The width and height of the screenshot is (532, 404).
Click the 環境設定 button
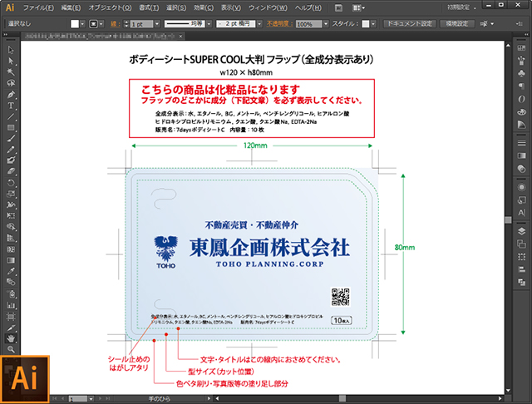454,24
